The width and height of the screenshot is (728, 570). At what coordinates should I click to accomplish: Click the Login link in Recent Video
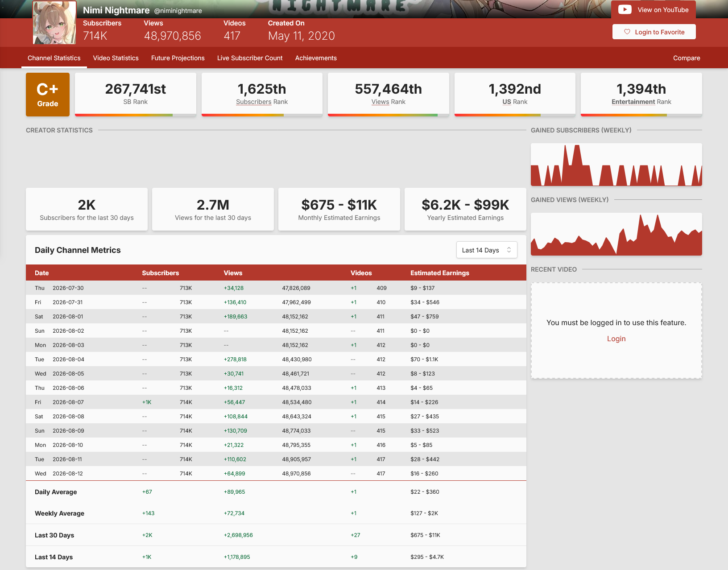point(616,339)
